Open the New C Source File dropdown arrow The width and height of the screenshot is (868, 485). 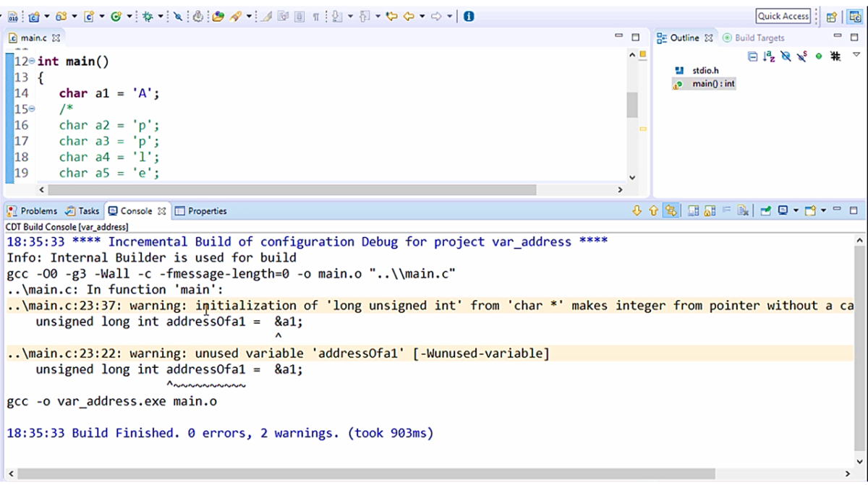point(102,16)
